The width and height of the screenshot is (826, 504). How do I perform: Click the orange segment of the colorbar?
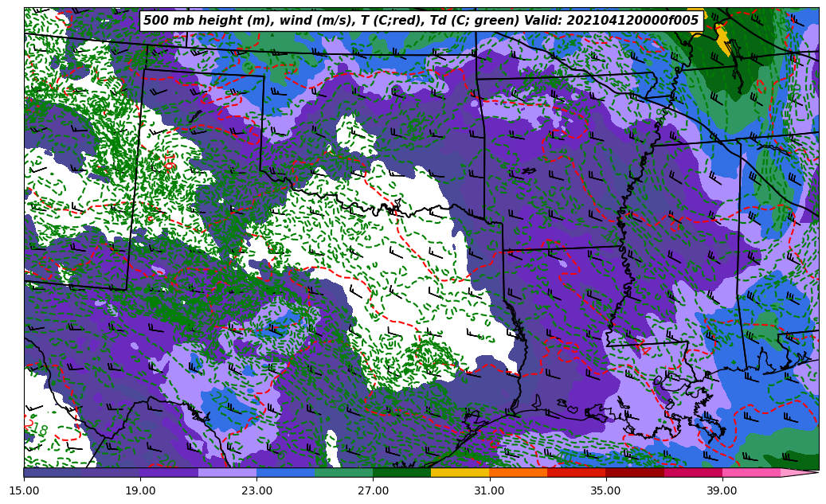pyautogui.click(x=518, y=472)
